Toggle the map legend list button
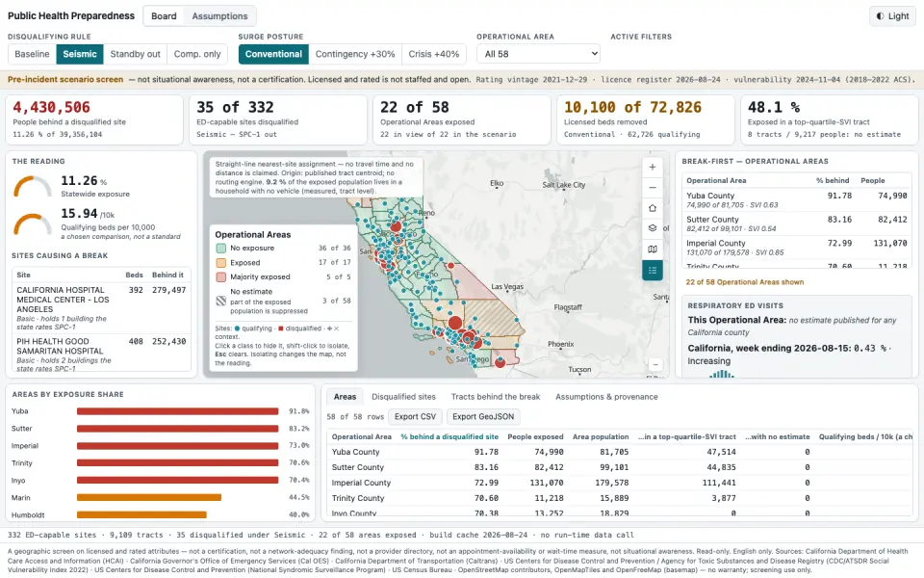 tap(653, 270)
